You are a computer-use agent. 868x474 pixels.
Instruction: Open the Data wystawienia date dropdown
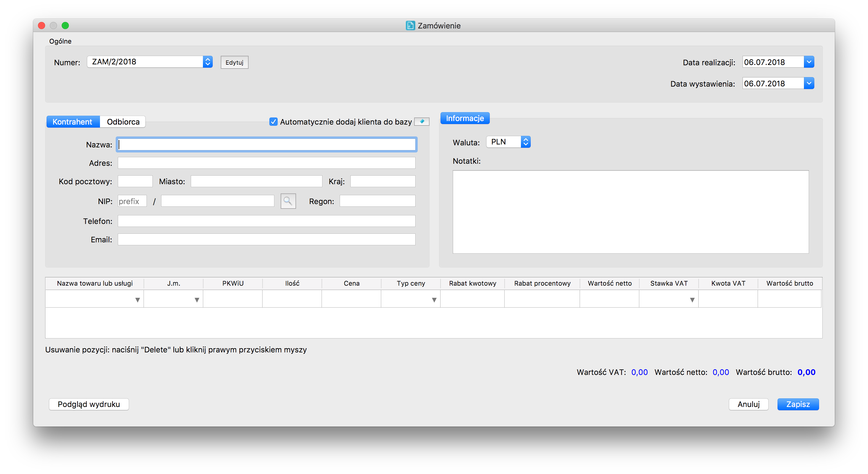pos(809,83)
